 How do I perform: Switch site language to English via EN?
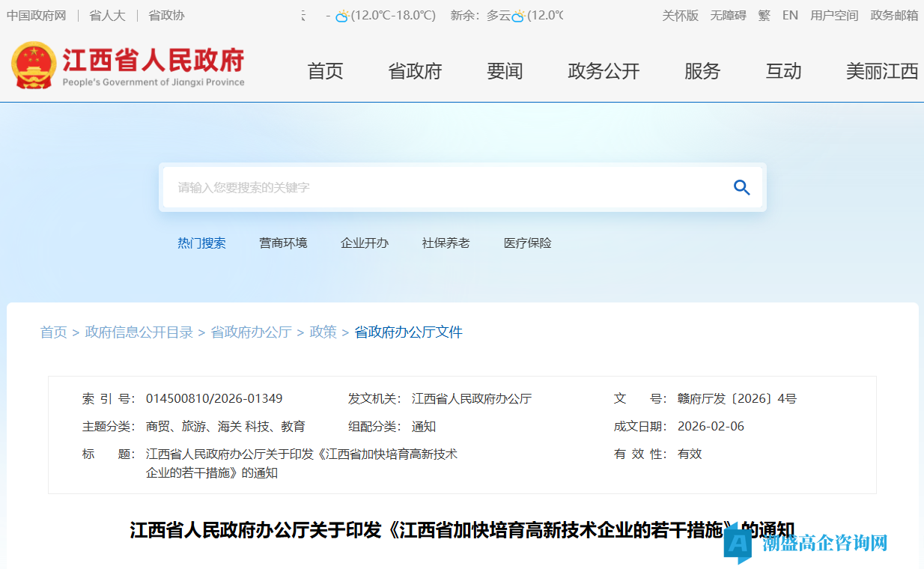click(790, 15)
